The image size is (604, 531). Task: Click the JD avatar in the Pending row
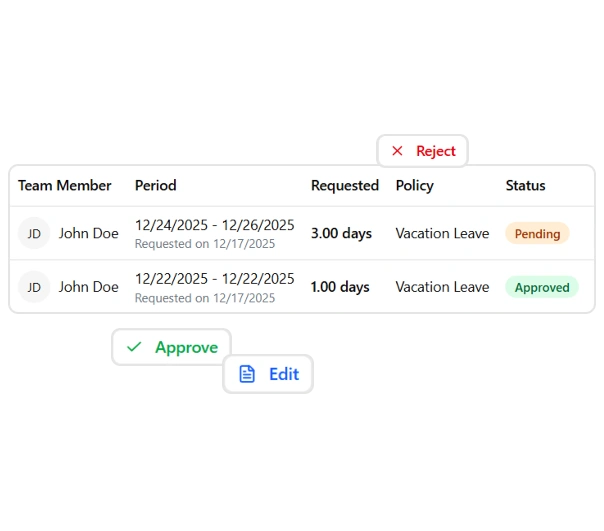(x=34, y=233)
